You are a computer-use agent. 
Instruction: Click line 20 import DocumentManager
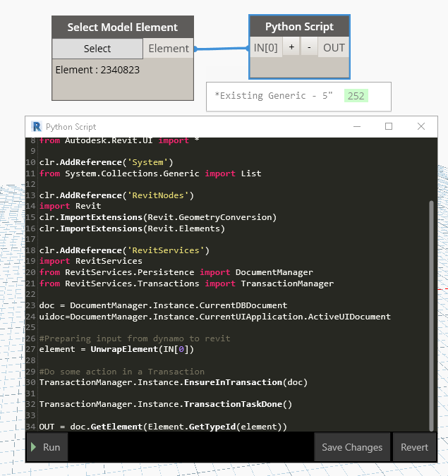pyautogui.click(x=176, y=272)
